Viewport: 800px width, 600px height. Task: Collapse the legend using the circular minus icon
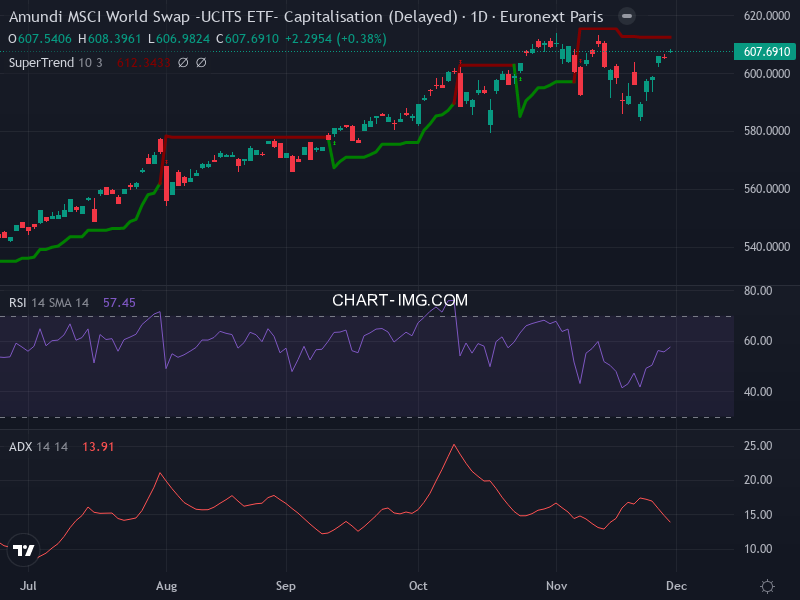click(626, 16)
